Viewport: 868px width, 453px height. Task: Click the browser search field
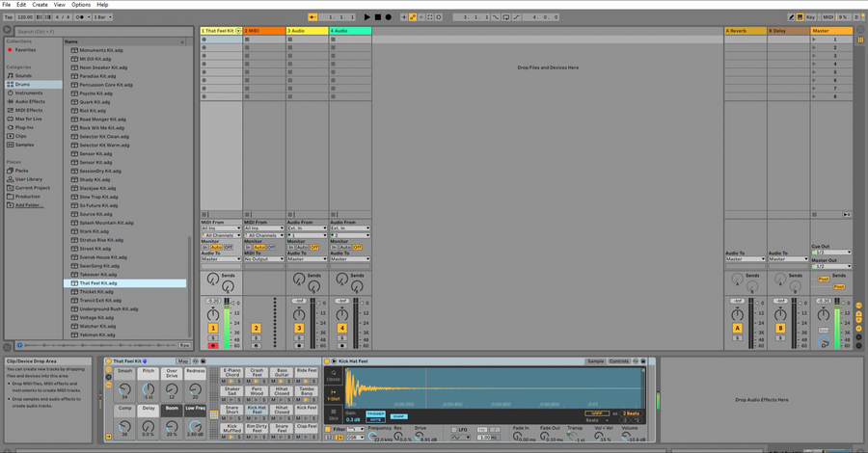[x=103, y=32]
